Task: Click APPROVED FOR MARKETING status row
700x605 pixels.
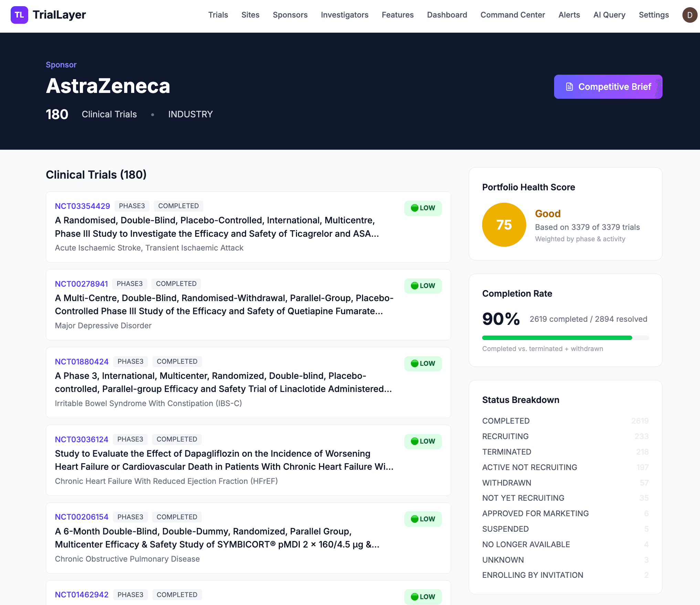Action: (565, 513)
